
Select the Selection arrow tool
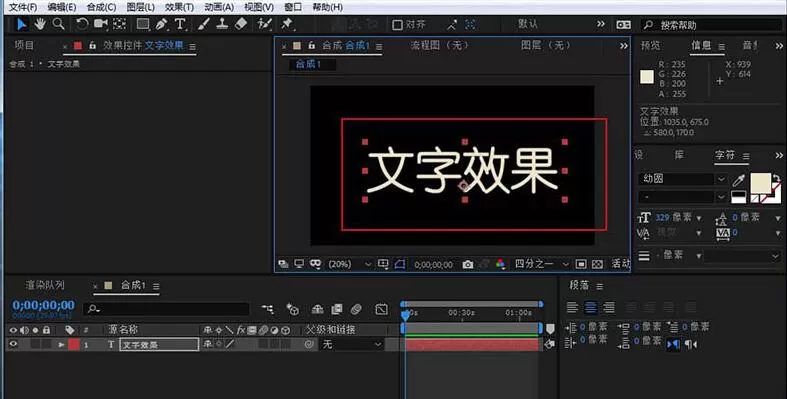click(x=22, y=24)
